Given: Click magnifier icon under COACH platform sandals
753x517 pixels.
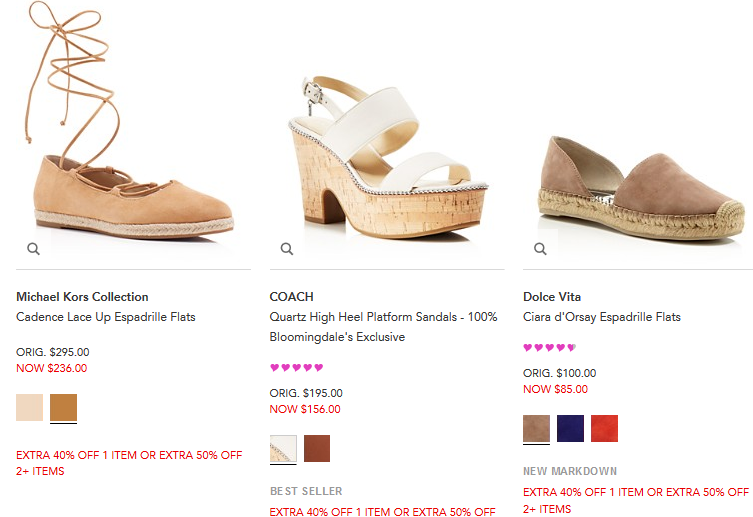Looking at the screenshot, I should click(286, 249).
